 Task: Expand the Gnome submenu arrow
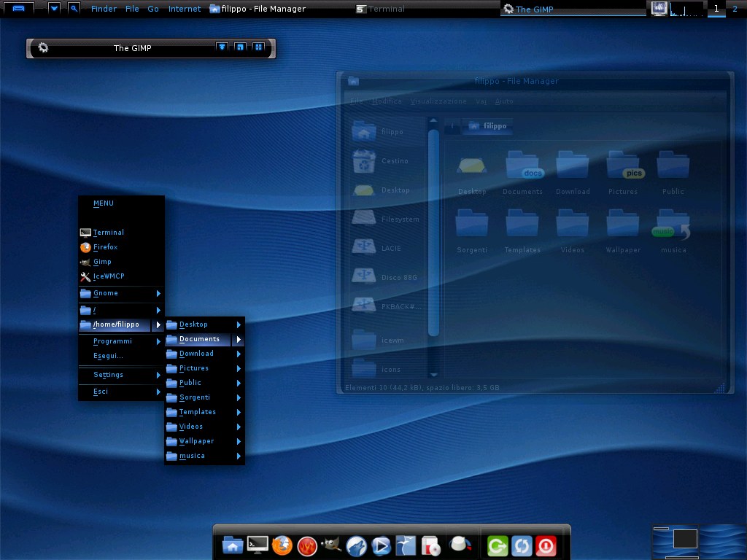pyautogui.click(x=158, y=293)
